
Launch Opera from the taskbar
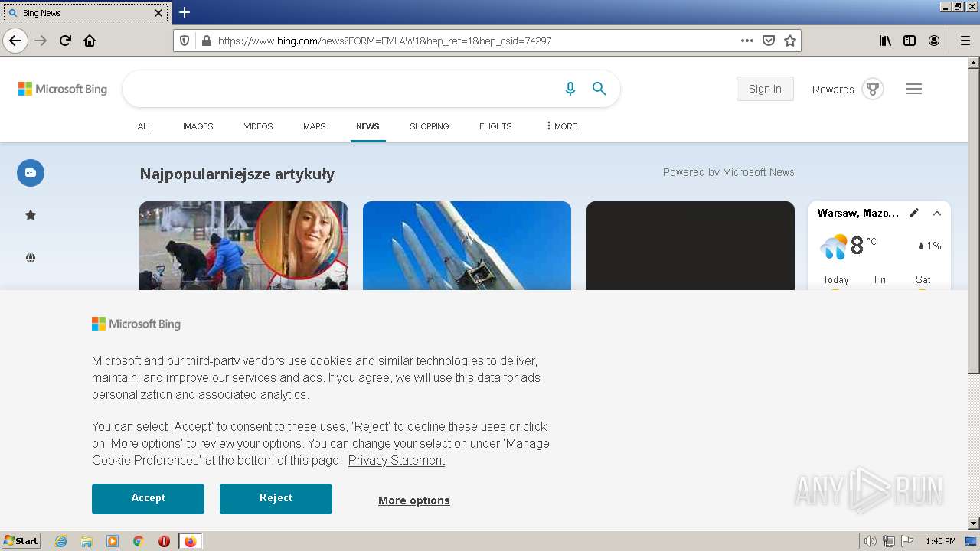164,541
